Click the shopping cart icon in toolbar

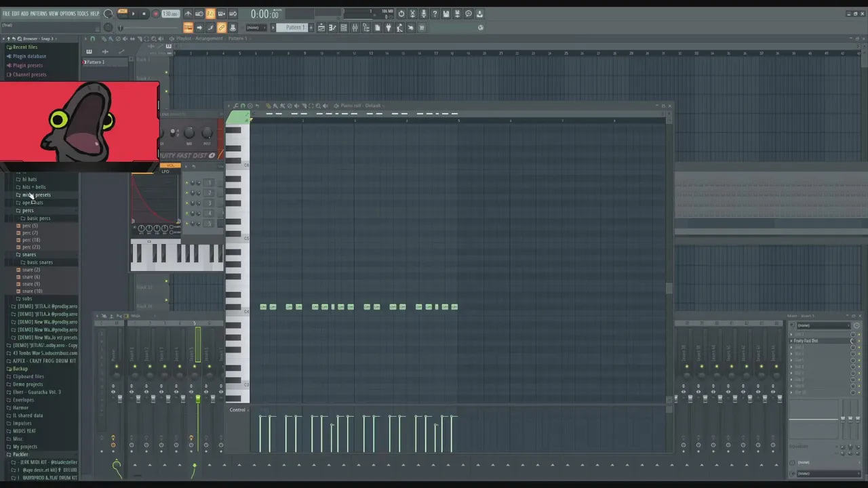422,27
